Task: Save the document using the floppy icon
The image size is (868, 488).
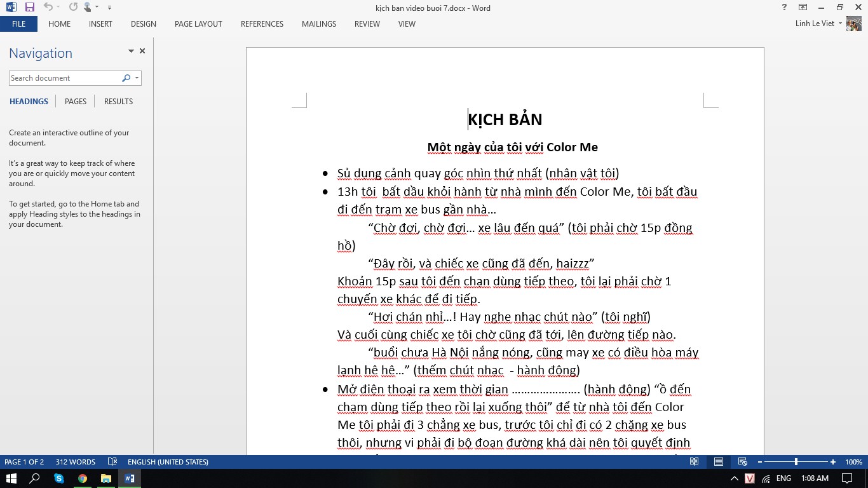Action: coord(29,8)
